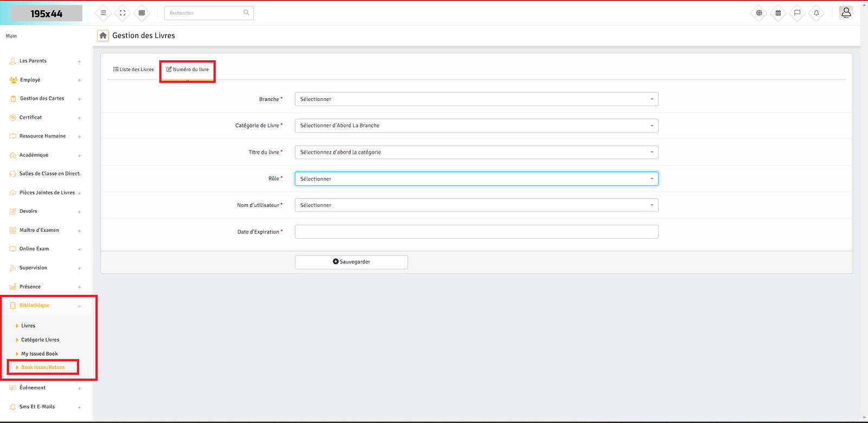This screenshot has height=423, width=868.
Task: Open the Catégorie de Livre dropdown
Action: pyautogui.click(x=476, y=125)
